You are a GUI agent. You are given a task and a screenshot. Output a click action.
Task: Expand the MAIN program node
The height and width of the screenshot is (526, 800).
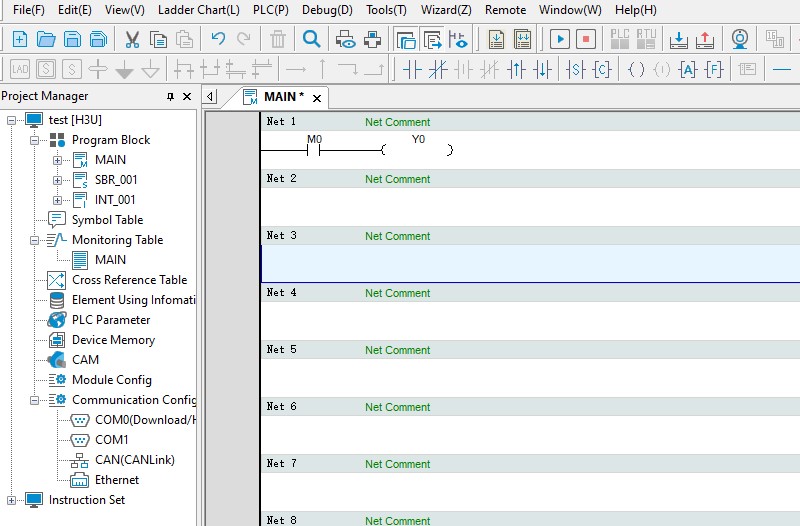point(57,160)
